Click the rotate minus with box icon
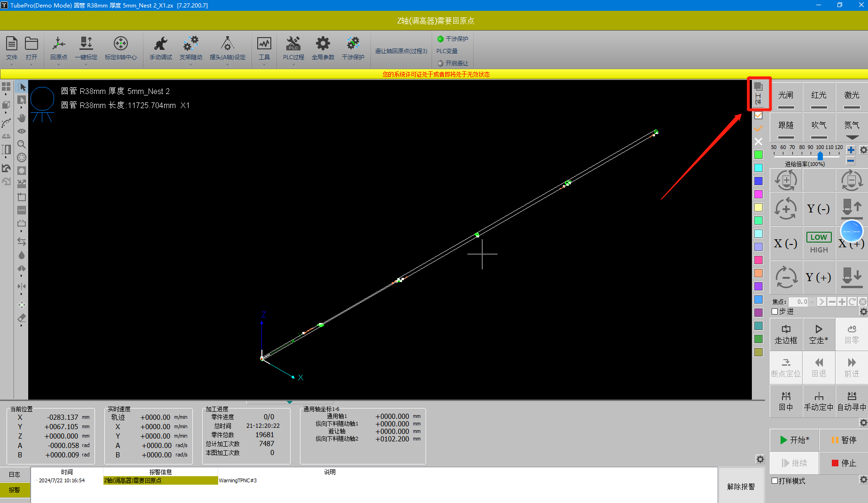The image size is (868, 503). (852, 181)
